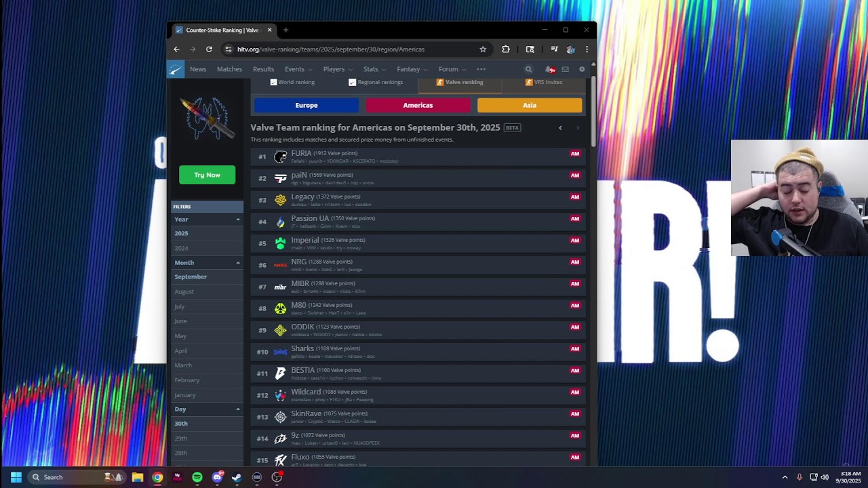The image size is (868, 488).
Task: Open Chrome three-dot menu
Action: click(x=587, y=49)
